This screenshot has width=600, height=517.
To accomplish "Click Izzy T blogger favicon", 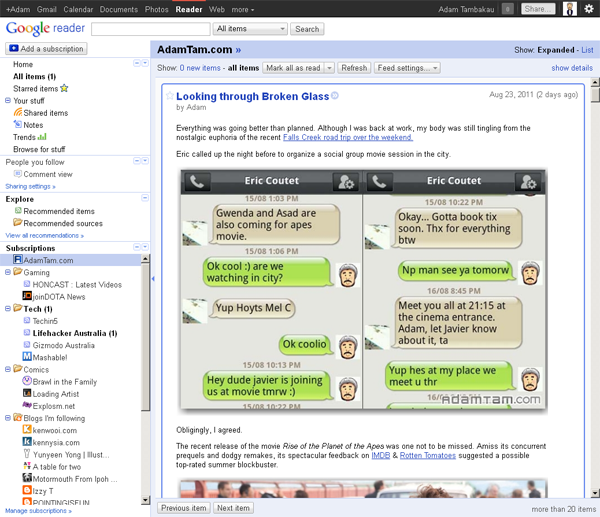I will pos(27,490).
